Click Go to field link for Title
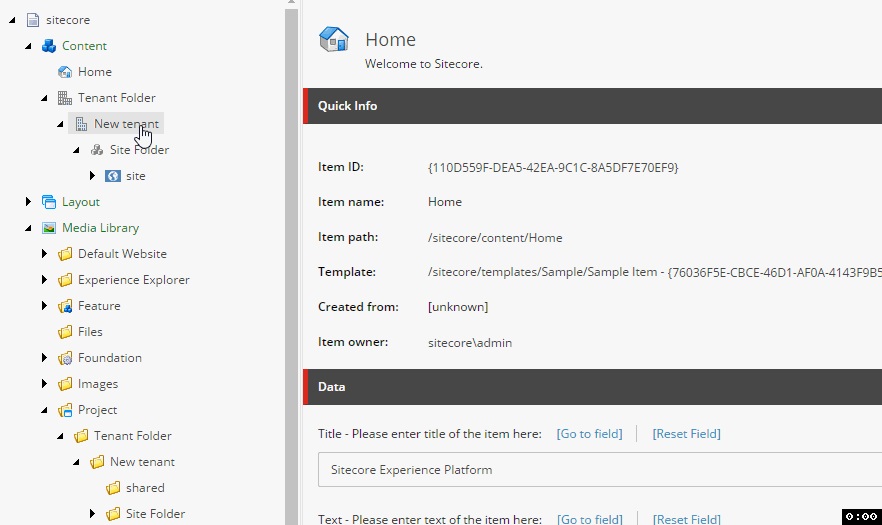Screen dimensions: 882x525 [590, 434]
